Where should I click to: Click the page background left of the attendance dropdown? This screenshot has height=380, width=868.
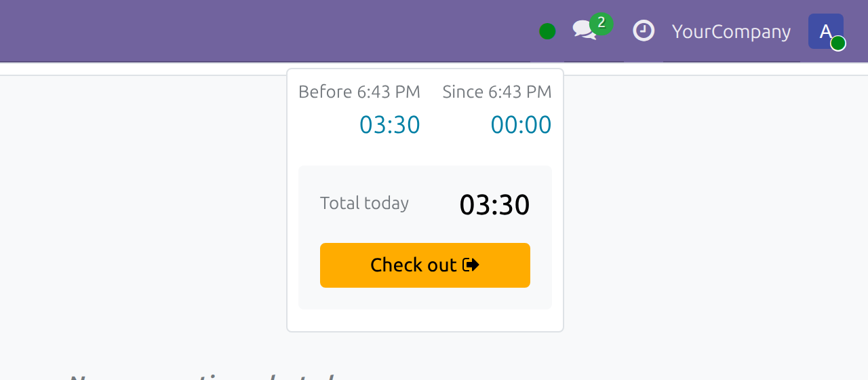point(142,204)
